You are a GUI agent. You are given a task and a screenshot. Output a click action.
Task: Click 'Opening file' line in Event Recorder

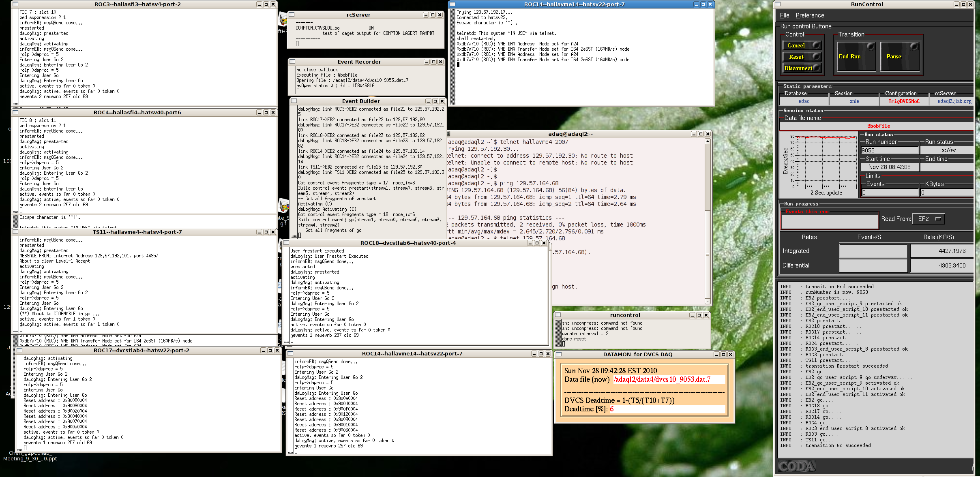click(x=352, y=80)
